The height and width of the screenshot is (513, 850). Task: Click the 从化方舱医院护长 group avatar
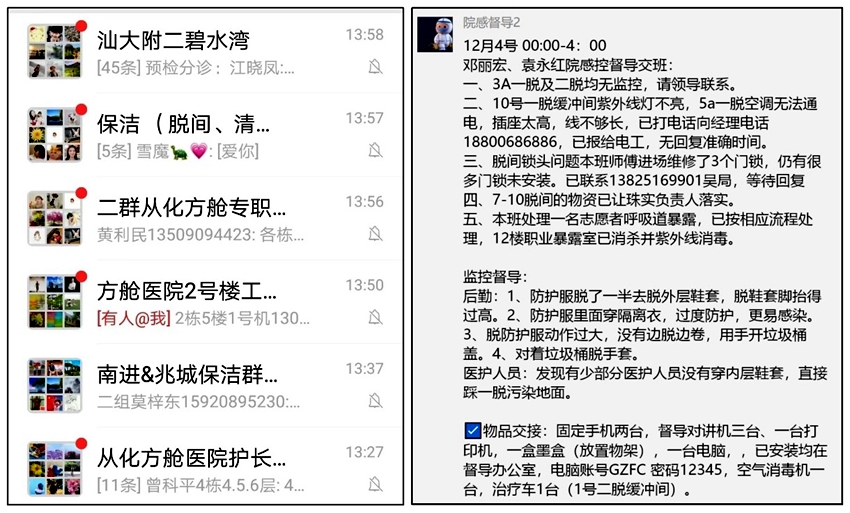[54, 469]
